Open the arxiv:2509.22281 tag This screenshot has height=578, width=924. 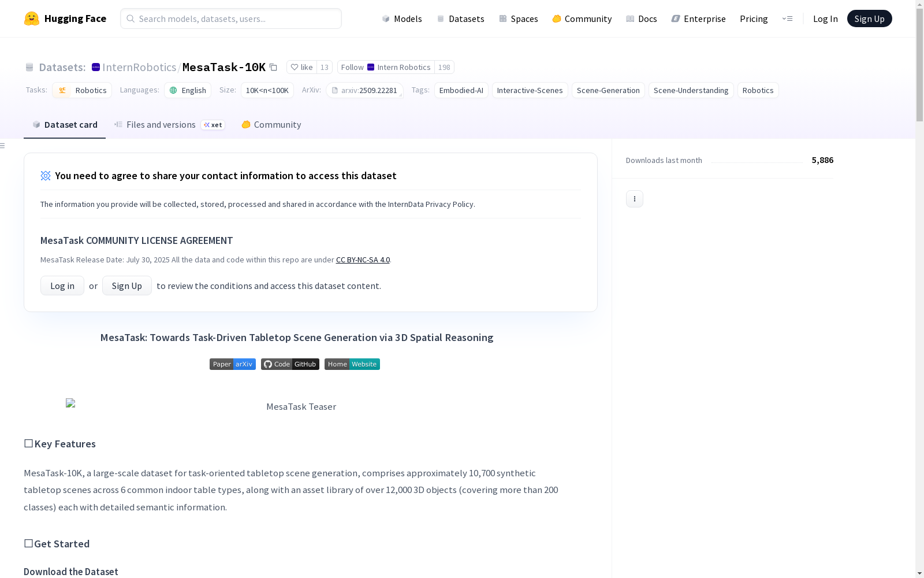pos(364,90)
